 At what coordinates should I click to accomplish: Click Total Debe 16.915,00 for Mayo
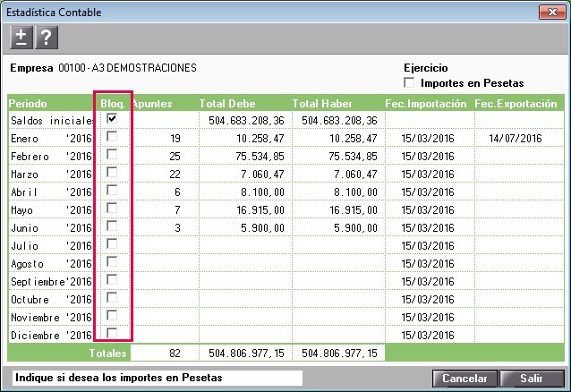[260, 210]
